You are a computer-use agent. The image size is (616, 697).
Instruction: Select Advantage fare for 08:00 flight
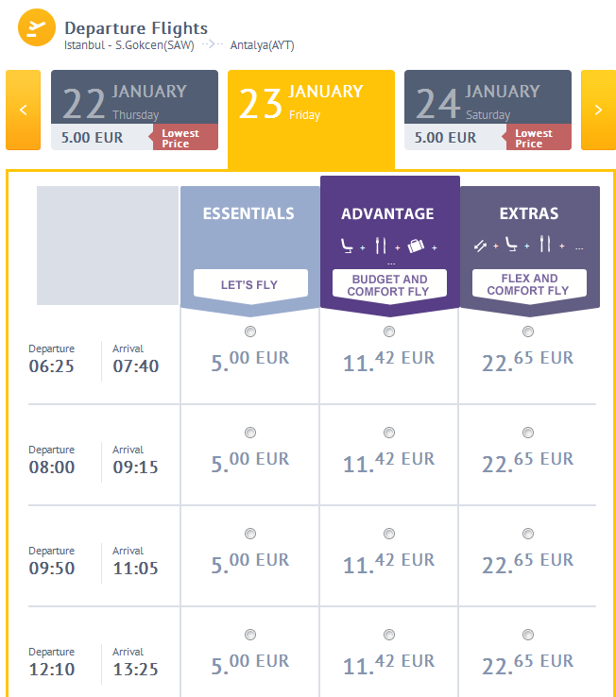click(389, 433)
